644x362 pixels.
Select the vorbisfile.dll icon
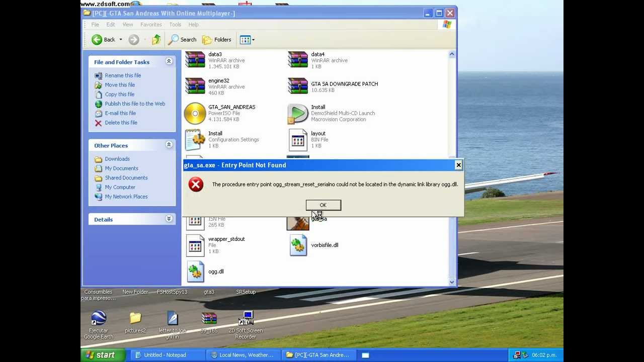point(298,245)
